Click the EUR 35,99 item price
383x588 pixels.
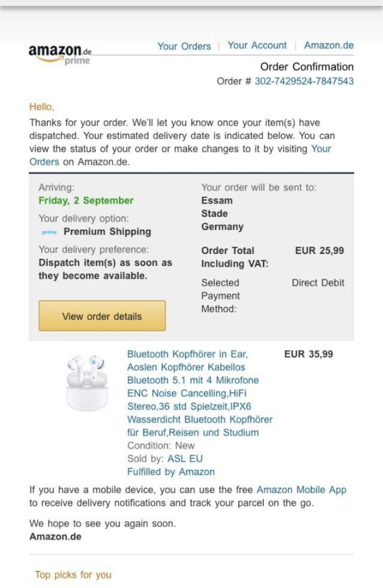[x=309, y=354]
